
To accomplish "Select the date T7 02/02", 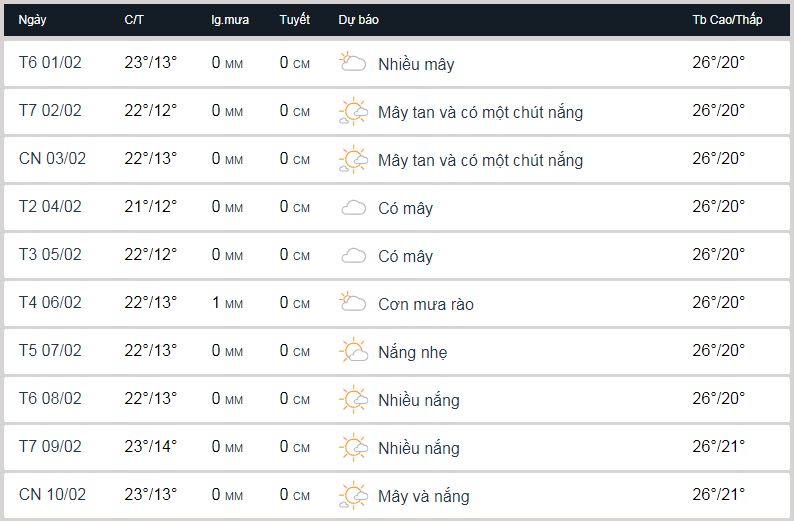I will [x=50, y=110].
